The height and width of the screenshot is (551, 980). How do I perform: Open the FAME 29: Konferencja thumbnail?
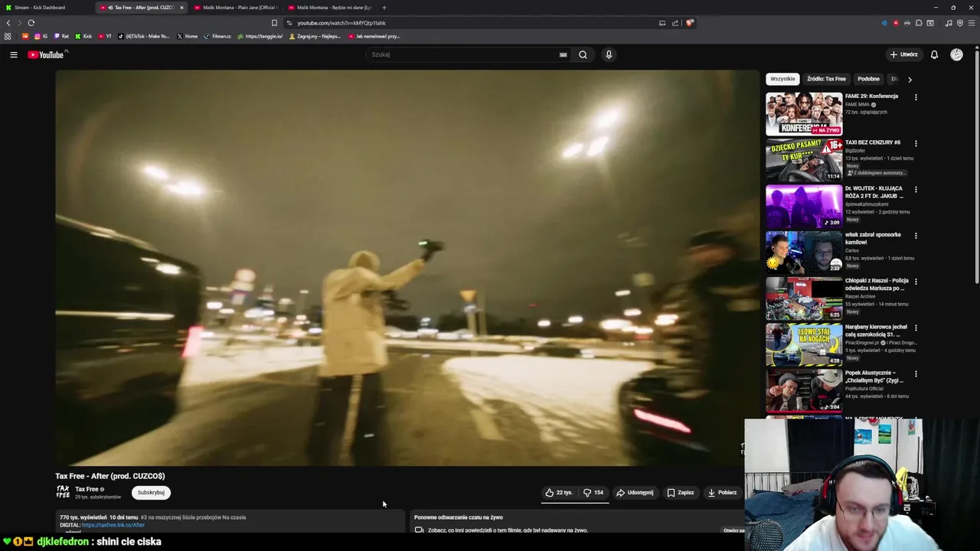(x=804, y=114)
